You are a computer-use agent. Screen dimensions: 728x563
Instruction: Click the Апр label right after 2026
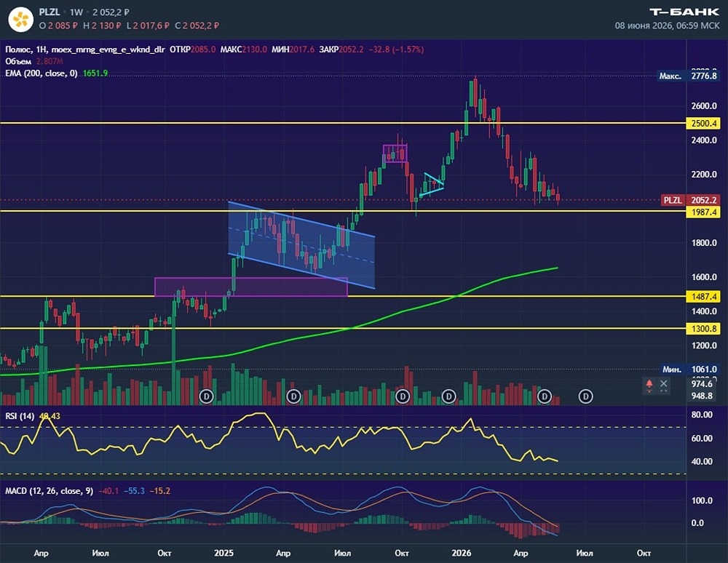[x=521, y=553]
